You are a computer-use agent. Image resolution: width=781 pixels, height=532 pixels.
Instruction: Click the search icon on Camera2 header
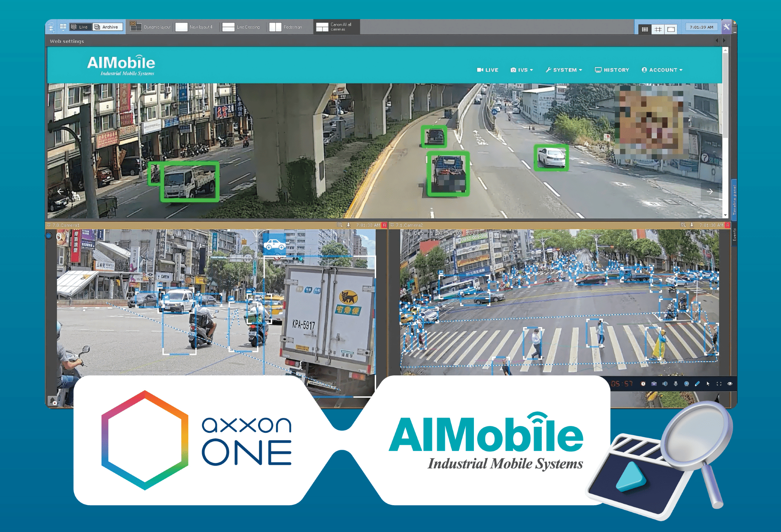(x=683, y=225)
